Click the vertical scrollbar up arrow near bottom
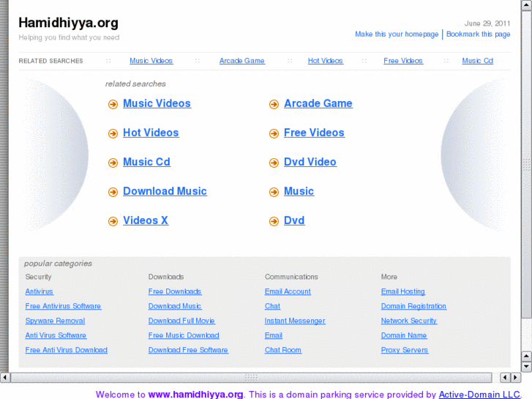 [526, 357]
